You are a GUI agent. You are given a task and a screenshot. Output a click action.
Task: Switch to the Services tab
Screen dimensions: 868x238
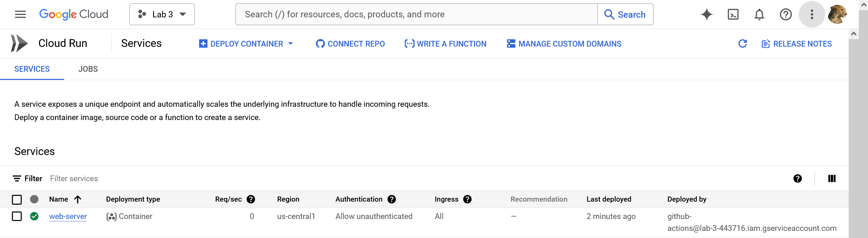32,69
